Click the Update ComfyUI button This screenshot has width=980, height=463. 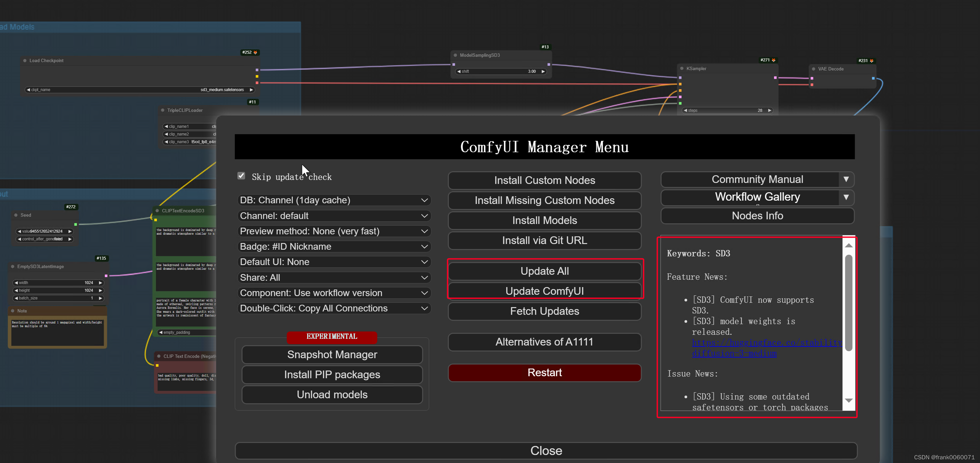click(x=544, y=291)
